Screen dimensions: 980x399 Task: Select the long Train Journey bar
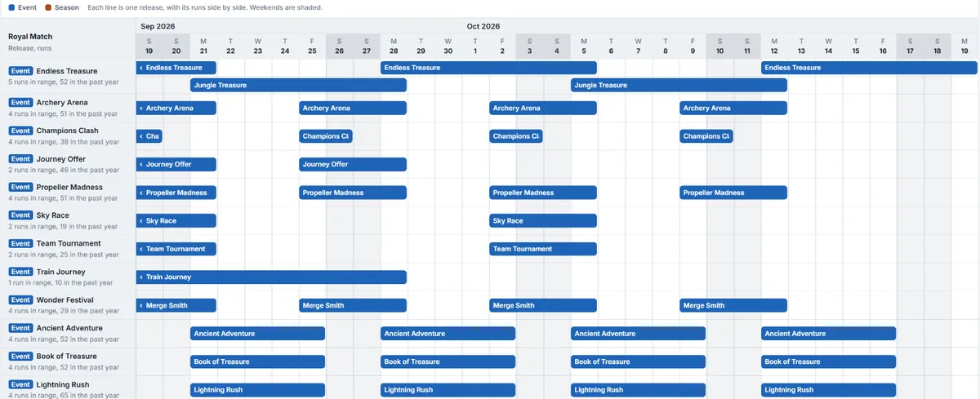[x=271, y=277]
